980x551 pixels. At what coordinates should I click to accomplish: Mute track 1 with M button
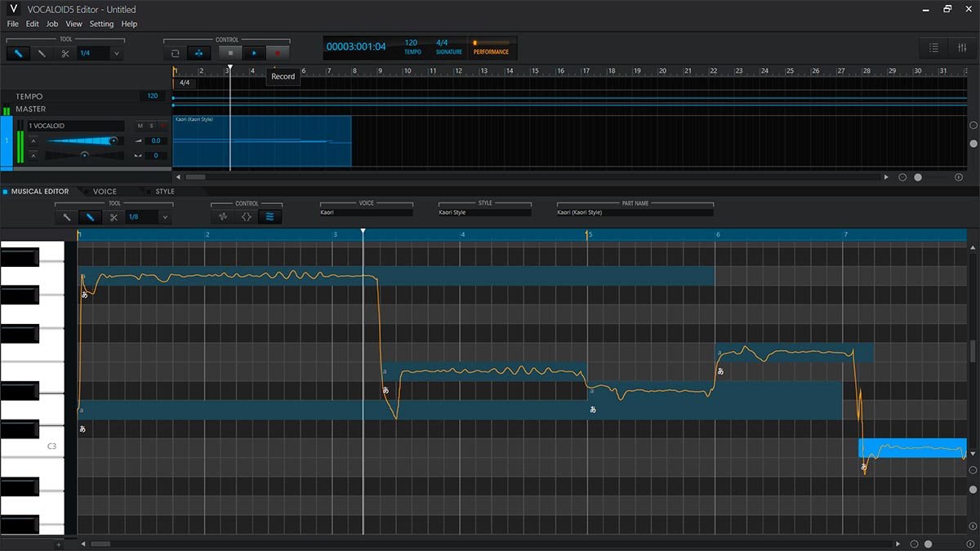[140, 126]
